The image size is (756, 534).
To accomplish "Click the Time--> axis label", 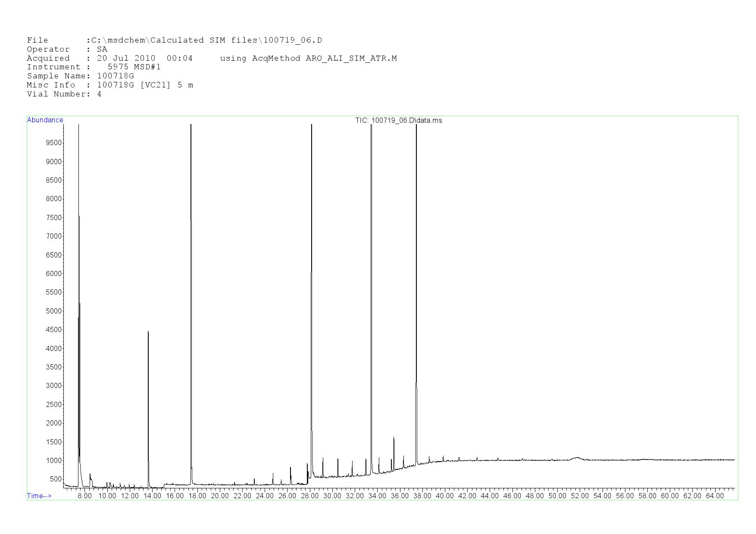I will tap(39, 496).
